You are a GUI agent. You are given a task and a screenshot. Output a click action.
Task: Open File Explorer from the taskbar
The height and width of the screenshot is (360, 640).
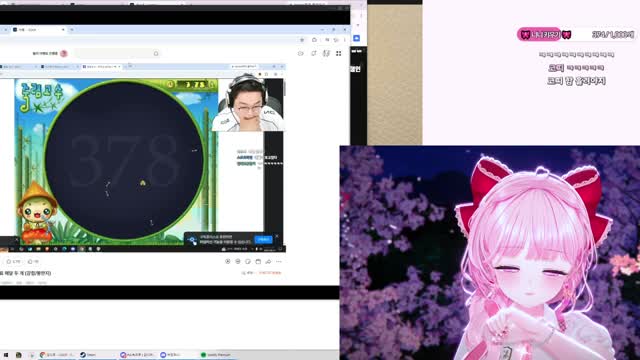tap(18, 355)
